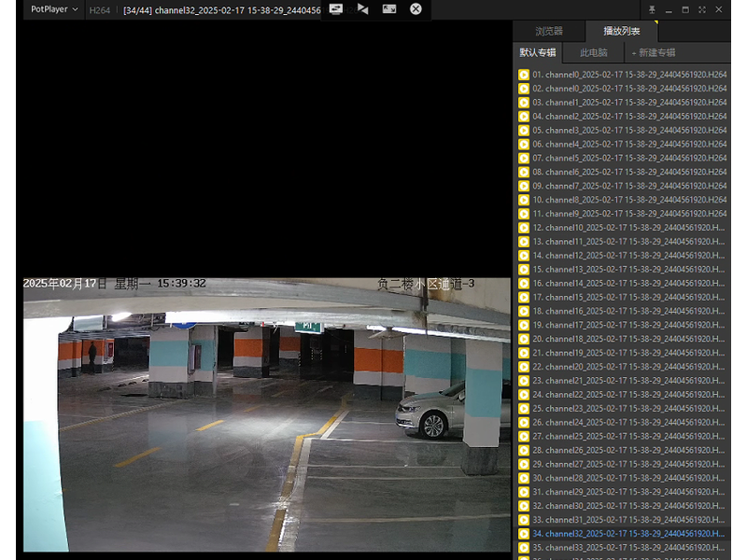Image resolution: width=747 pixels, height=560 pixels.
Task: Click the play icon beside 01. channel0
Action: (x=524, y=75)
